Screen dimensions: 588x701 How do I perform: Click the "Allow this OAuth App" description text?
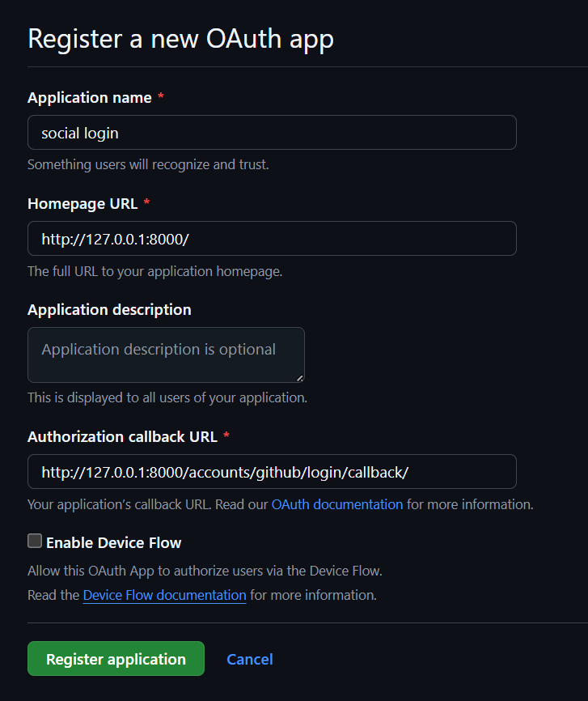(205, 571)
